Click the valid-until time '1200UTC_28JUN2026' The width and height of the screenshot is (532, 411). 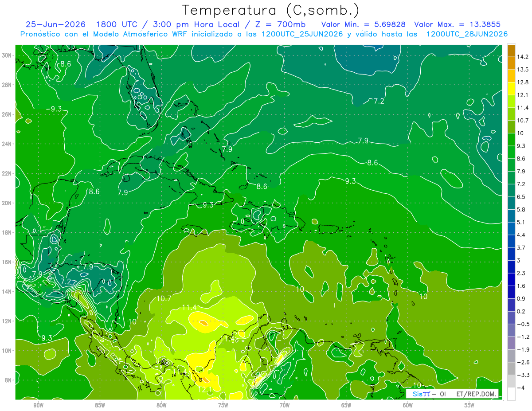coord(467,34)
